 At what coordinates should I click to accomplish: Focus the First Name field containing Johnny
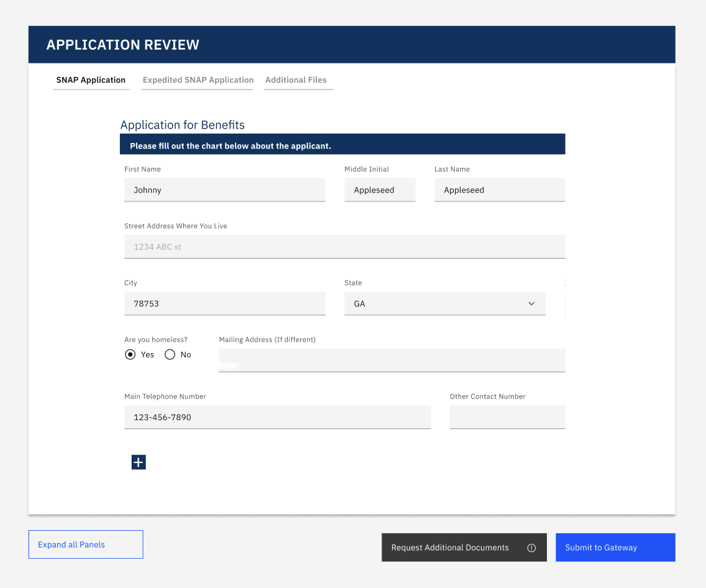pyautogui.click(x=225, y=190)
